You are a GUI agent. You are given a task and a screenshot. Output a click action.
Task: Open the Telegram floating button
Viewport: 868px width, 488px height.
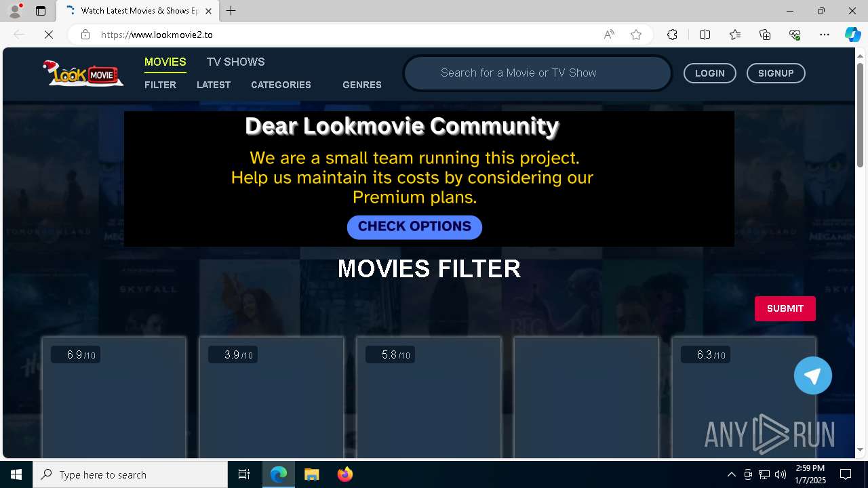[813, 375]
